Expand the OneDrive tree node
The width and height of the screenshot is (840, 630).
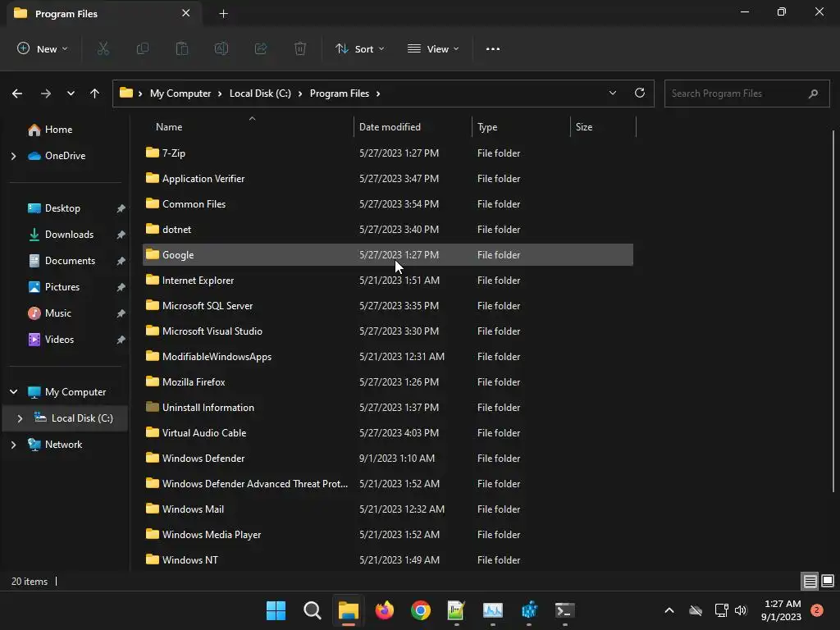click(x=14, y=156)
